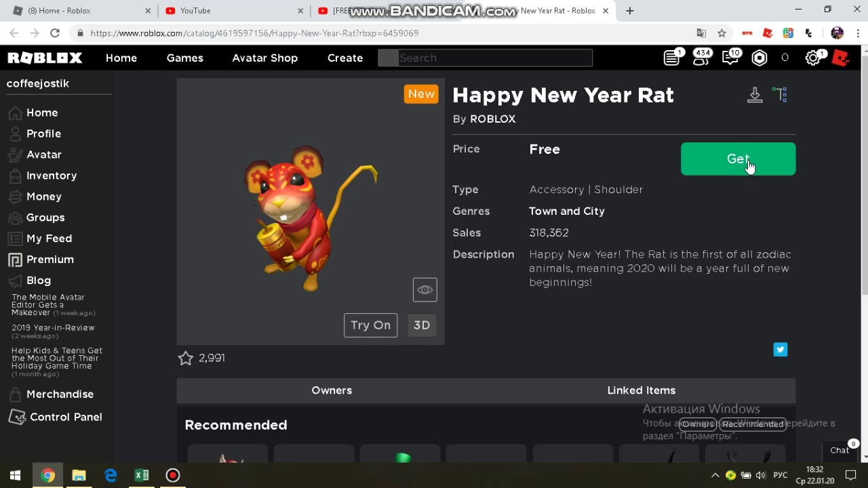This screenshot has height=488, width=868.
Task: Reload the page
Action: point(55,33)
